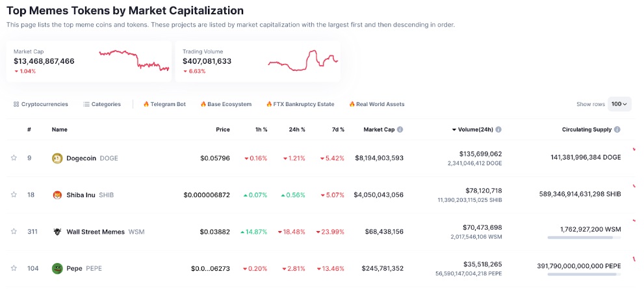Viewport: 644px width, 289px height.
Task: Click the grid icon beside Cryptocurrencies
Action: [x=16, y=104]
